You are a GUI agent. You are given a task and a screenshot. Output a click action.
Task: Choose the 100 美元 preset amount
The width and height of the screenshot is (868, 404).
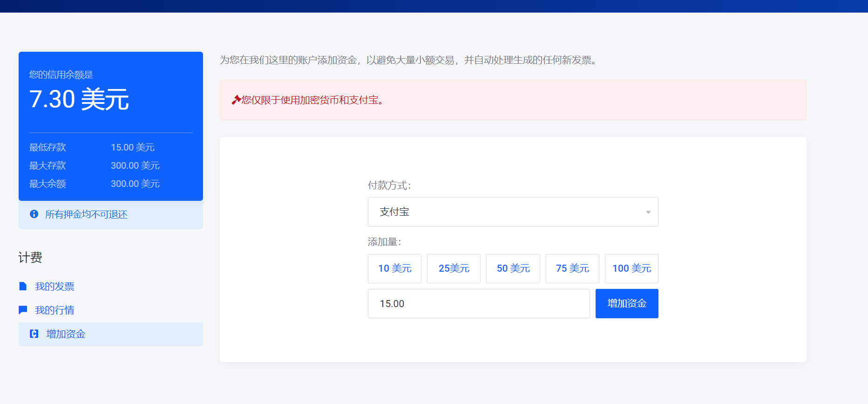(631, 268)
